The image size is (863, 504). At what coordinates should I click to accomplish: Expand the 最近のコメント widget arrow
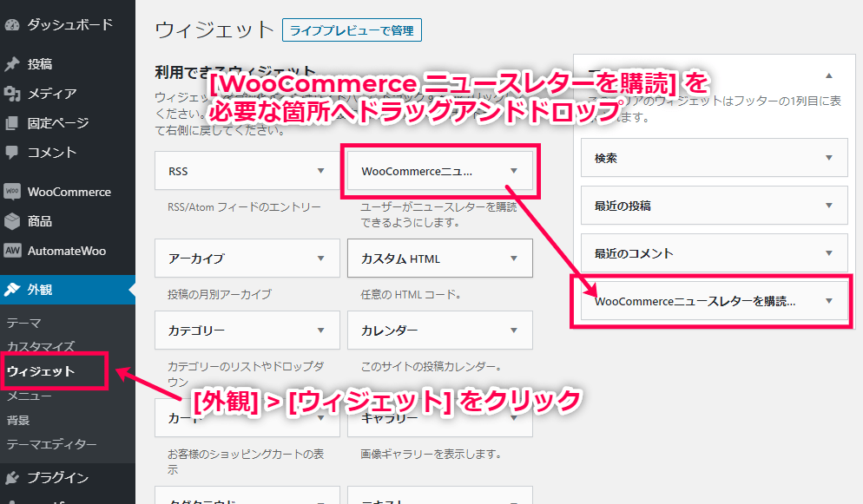tap(829, 253)
